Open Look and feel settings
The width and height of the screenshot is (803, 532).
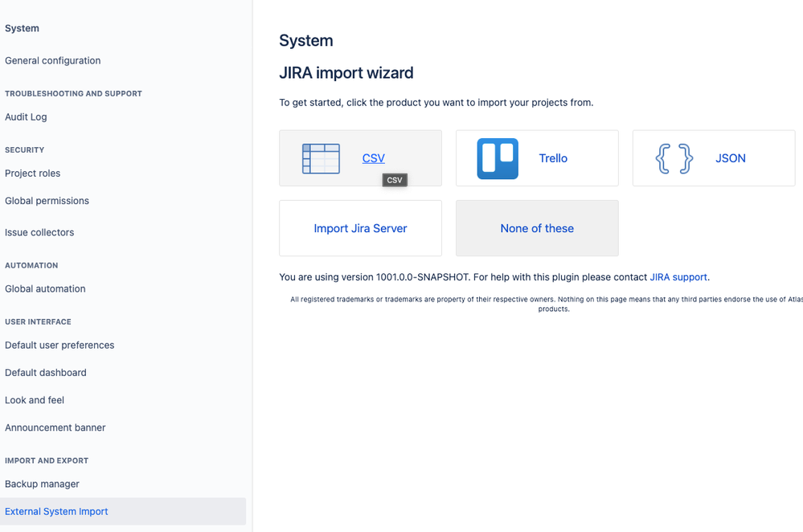(35, 399)
